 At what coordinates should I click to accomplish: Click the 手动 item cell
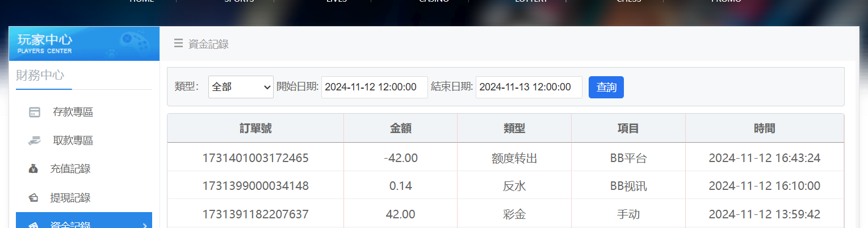point(628,214)
